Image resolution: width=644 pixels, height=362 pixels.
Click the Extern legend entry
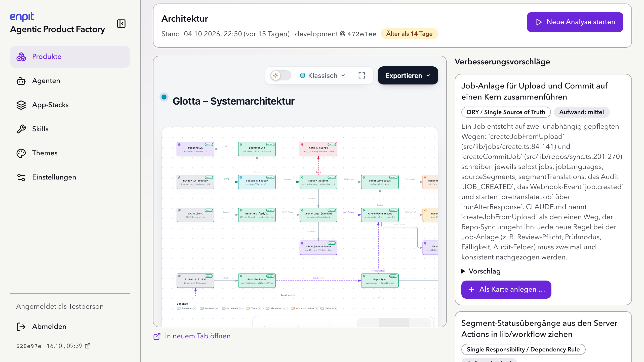coord(329,308)
